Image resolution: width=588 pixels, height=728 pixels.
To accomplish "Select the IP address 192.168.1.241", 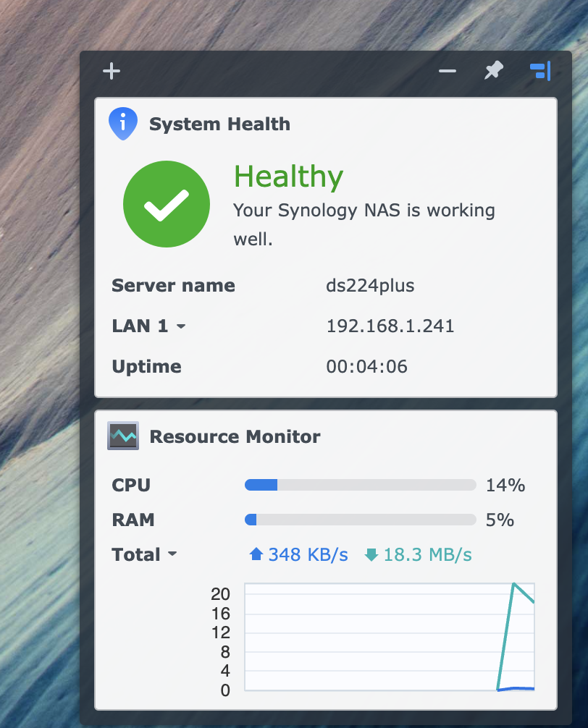I will [x=390, y=326].
